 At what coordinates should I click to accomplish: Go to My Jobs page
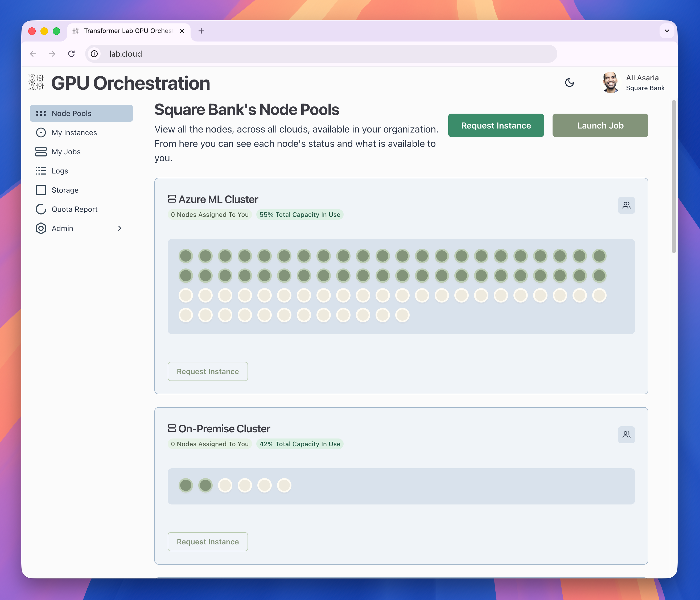tap(66, 152)
